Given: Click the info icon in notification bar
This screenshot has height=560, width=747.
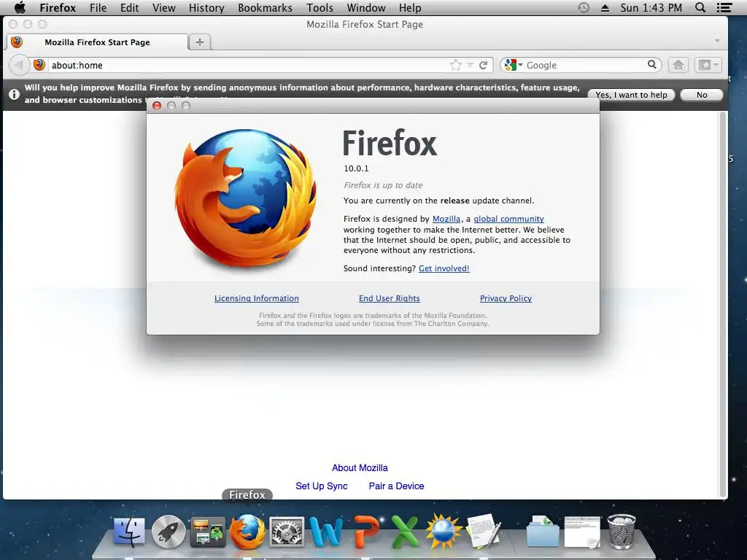Looking at the screenshot, I should pos(15,94).
